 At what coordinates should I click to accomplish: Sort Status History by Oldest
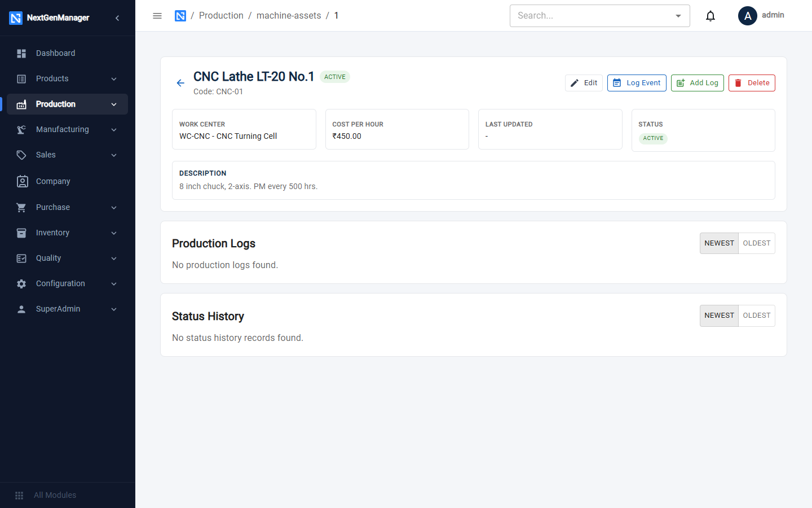point(757,316)
